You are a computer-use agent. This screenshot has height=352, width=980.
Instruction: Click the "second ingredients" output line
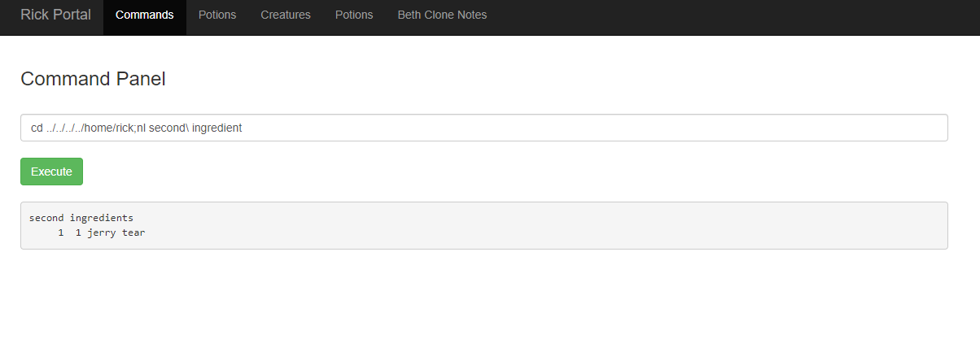pos(81,218)
